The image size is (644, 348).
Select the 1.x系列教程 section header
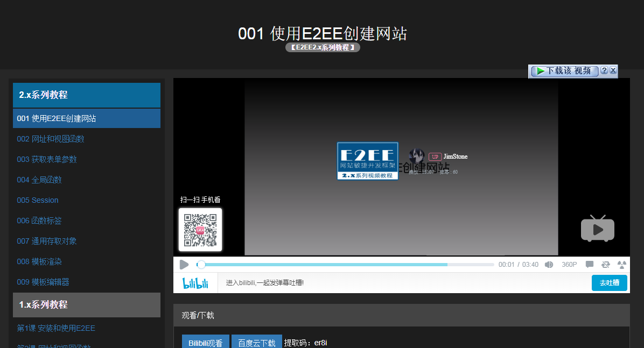coord(87,305)
